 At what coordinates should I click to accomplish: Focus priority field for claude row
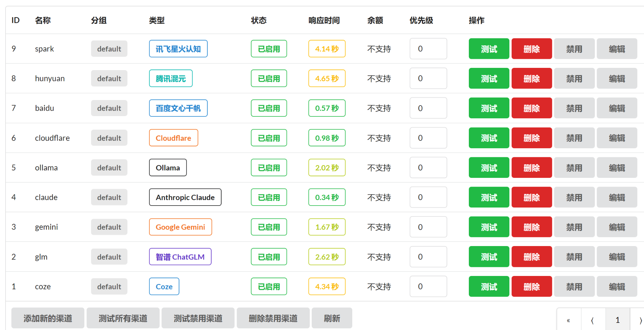click(428, 197)
